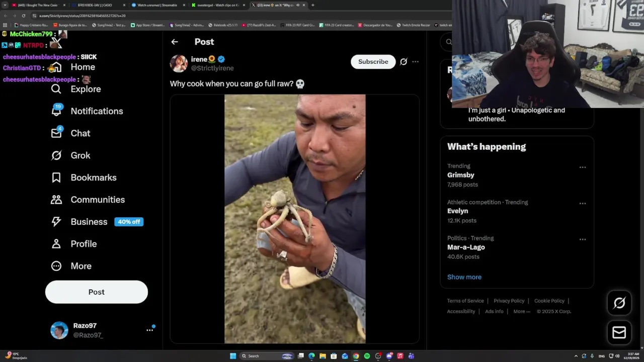Open options for the Evelyn trend
This screenshot has width=644, height=362.
tap(583, 204)
